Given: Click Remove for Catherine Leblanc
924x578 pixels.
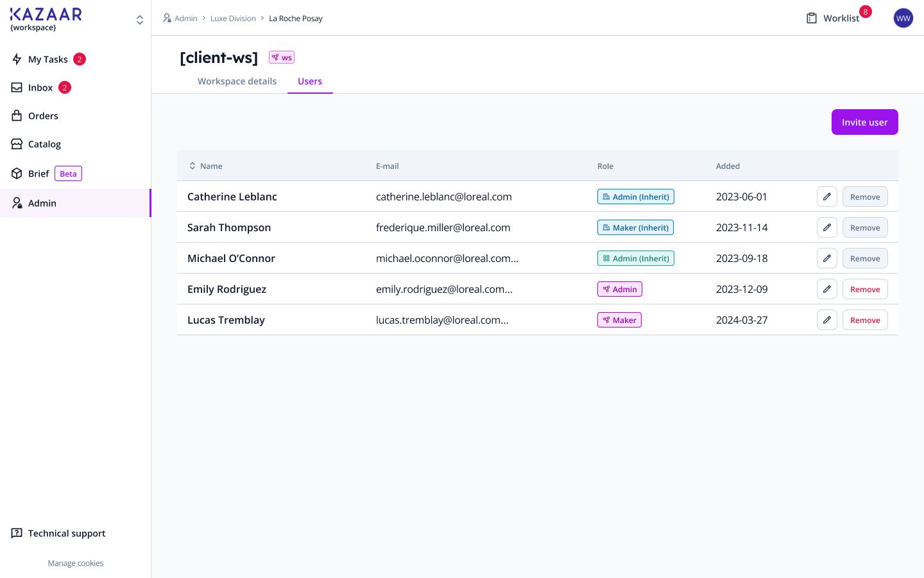Looking at the screenshot, I should (865, 197).
